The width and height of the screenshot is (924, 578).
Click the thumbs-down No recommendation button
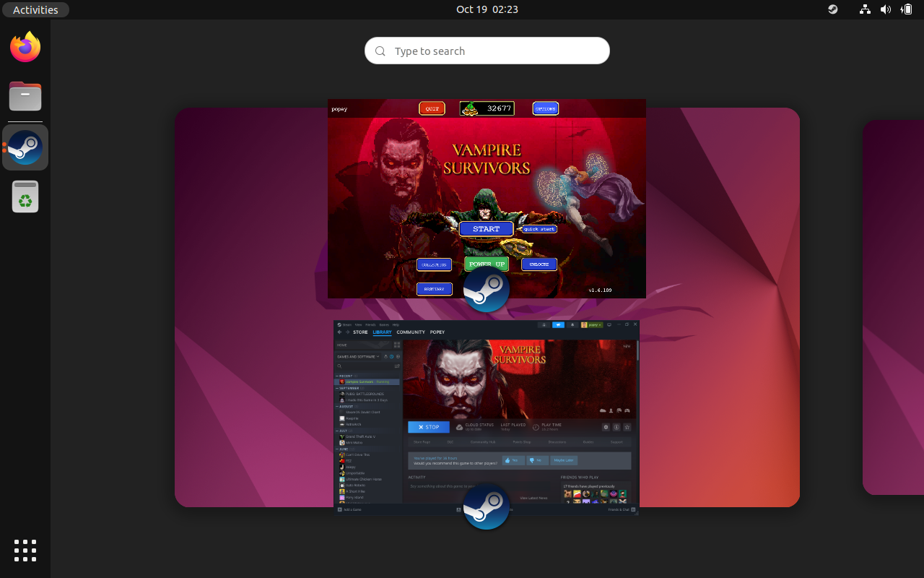coord(538,460)
